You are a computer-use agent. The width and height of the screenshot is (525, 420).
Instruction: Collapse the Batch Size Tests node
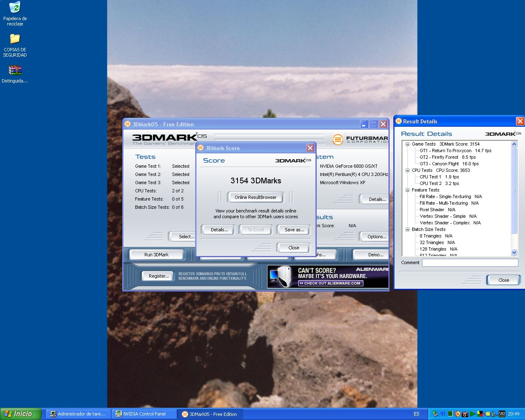(x=407, y=230)
